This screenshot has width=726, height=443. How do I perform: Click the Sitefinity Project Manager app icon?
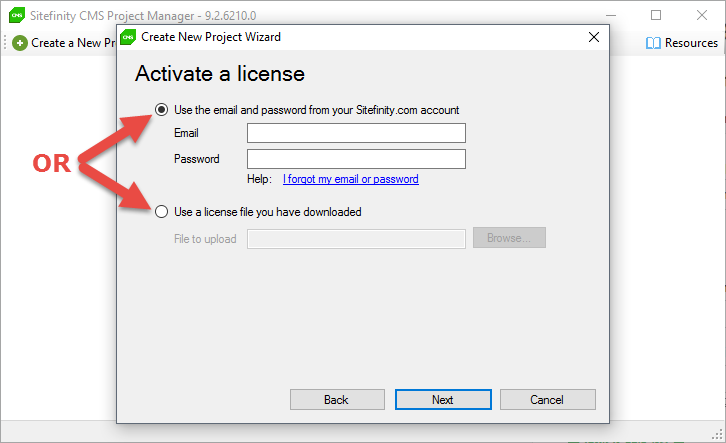[17, 15]
